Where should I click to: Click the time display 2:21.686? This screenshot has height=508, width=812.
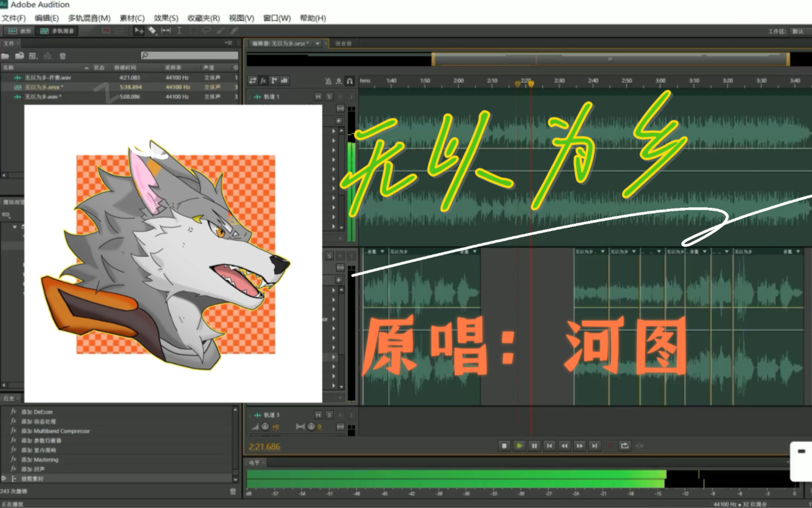point(264,447)
